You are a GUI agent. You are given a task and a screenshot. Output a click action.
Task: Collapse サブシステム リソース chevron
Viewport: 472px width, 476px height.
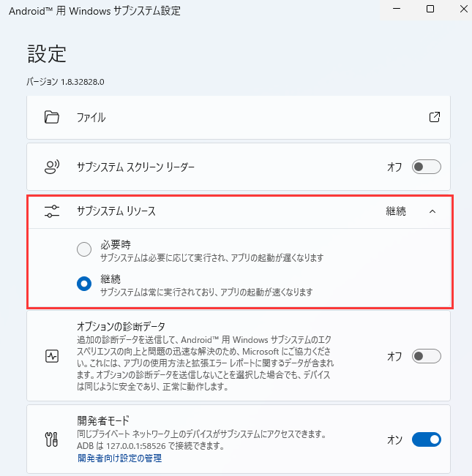coord(432,211)
